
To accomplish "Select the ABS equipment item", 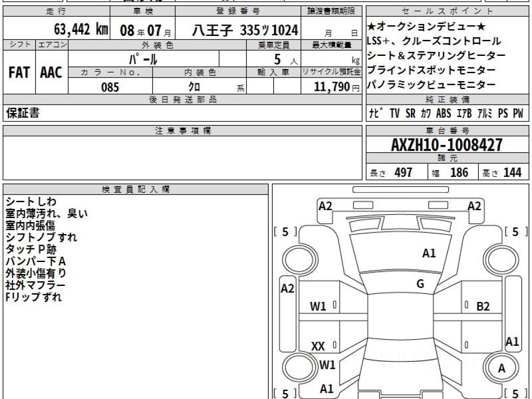I will (x=443, y=113).
